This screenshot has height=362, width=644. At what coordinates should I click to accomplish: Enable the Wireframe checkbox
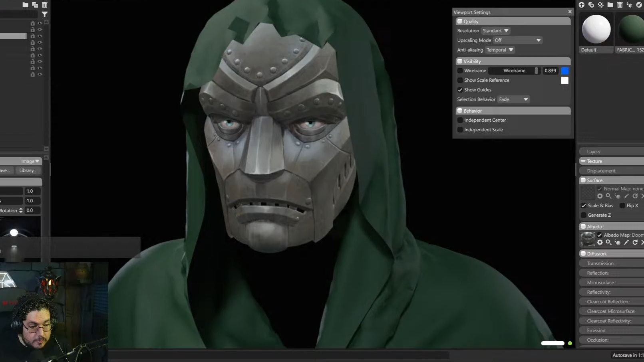tap(460, 71)
